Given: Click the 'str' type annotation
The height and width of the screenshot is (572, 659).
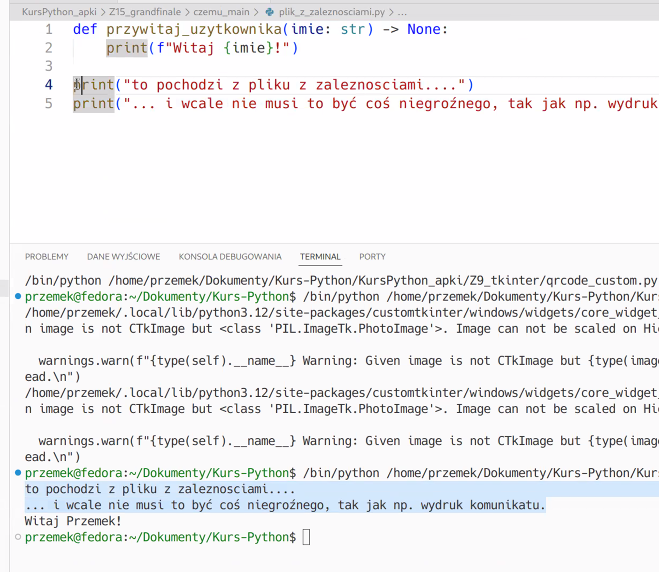Looking at the screenshot, I should coord(353,29).
